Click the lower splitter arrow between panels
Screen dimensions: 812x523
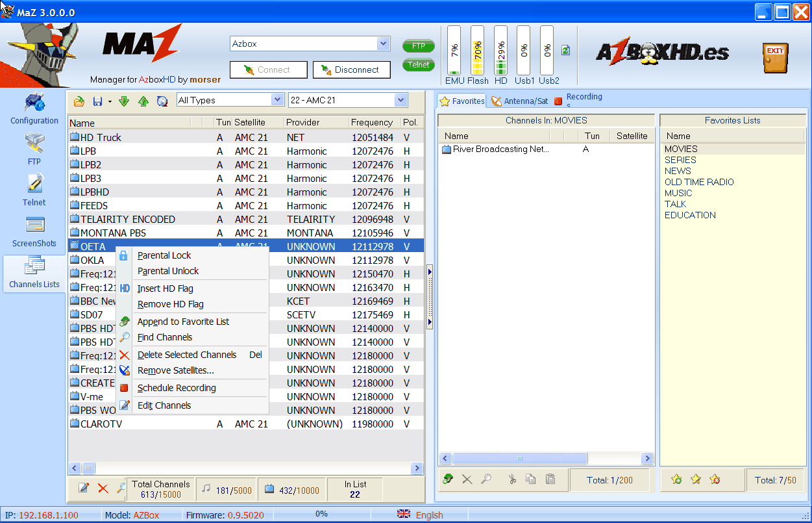[430, 323]
